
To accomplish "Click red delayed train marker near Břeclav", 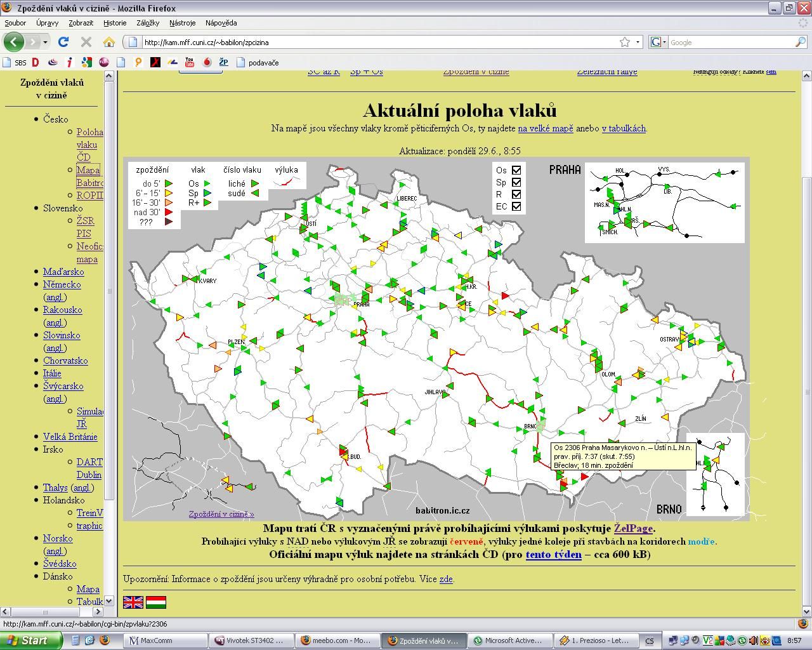I will [x=584, y=476].
